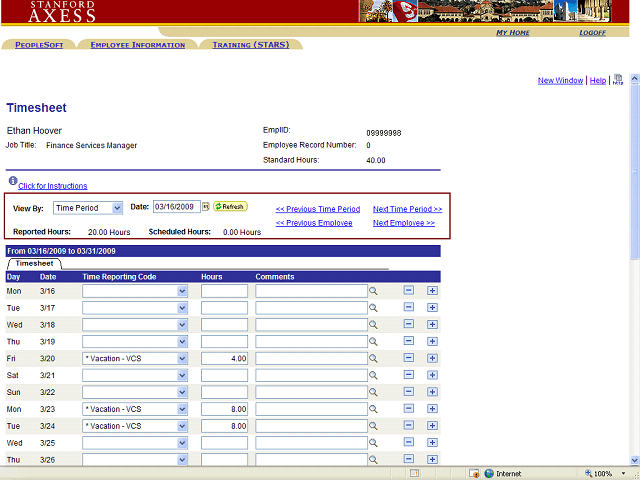Add a row after Mon 3/23 with plus icon

pos(432,409)
